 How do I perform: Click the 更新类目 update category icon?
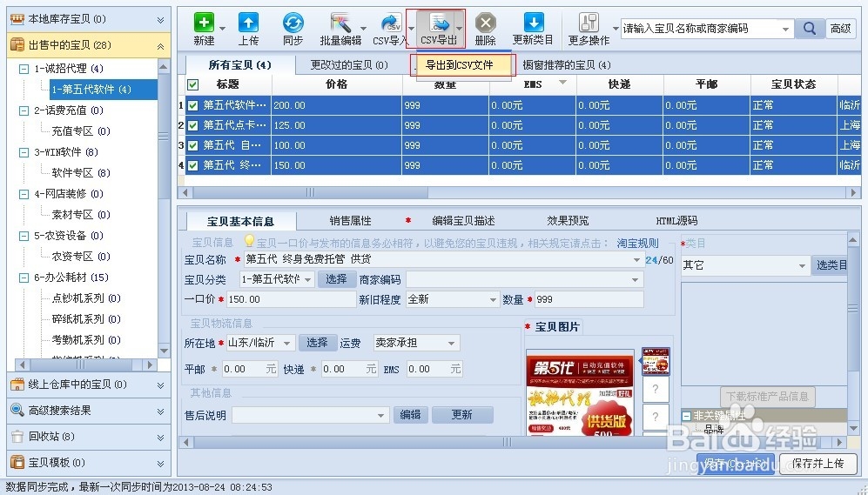tap(533, 23)
